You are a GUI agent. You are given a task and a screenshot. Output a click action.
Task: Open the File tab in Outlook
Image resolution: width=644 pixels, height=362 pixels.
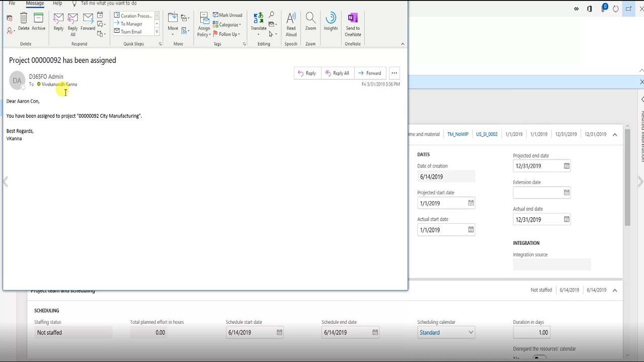click(x=12, y=4)
